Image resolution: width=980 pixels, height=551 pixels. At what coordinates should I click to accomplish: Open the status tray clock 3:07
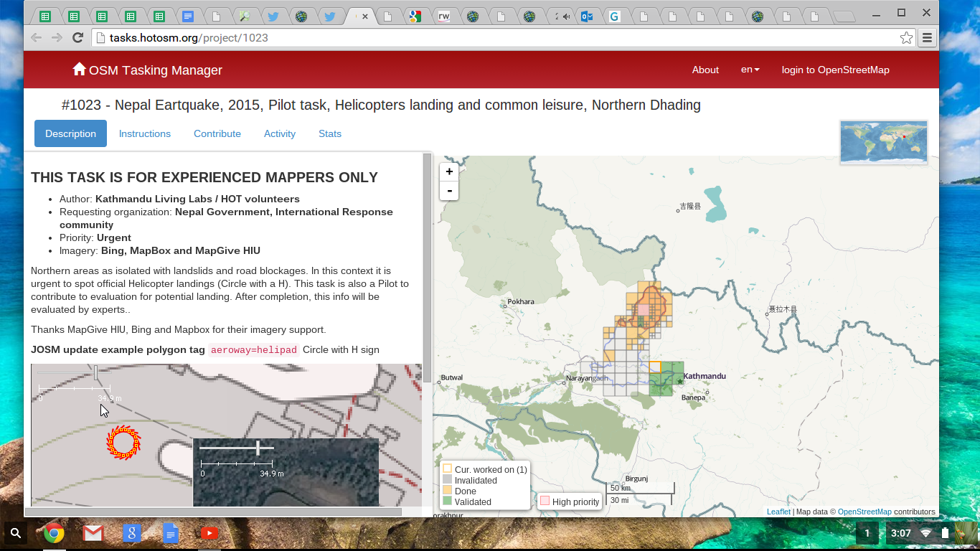[x=900, y=533]
